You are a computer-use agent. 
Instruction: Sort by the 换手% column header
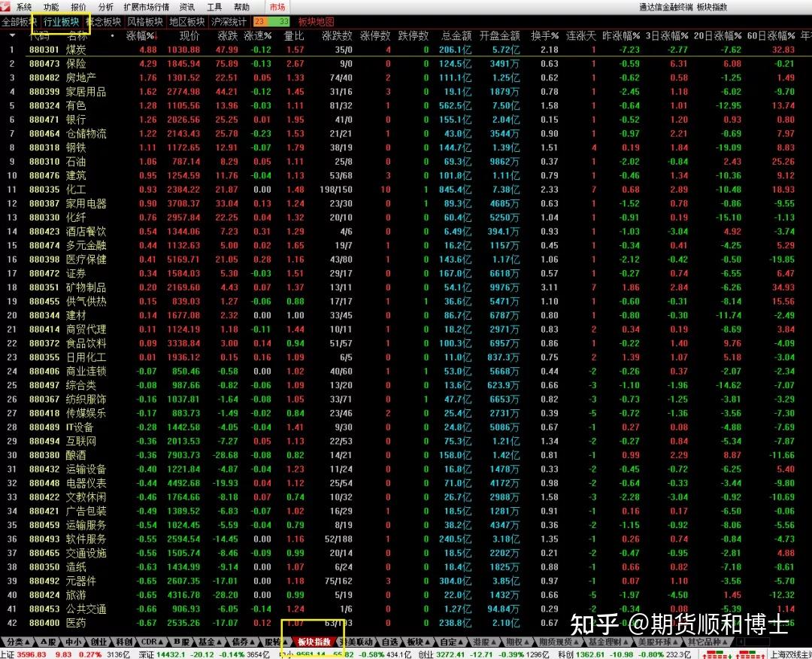(x=545, y=36)
